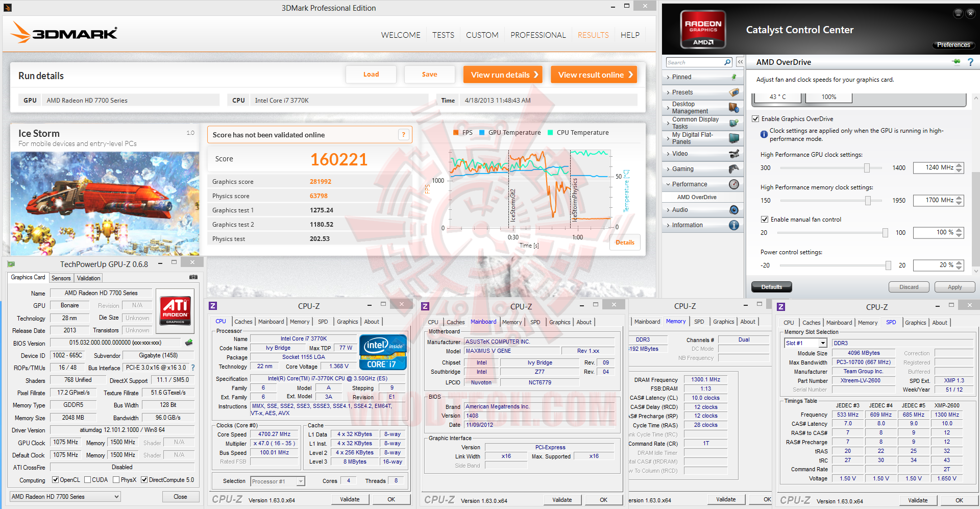Click the Radeon Graphics AMD logo

703,29
